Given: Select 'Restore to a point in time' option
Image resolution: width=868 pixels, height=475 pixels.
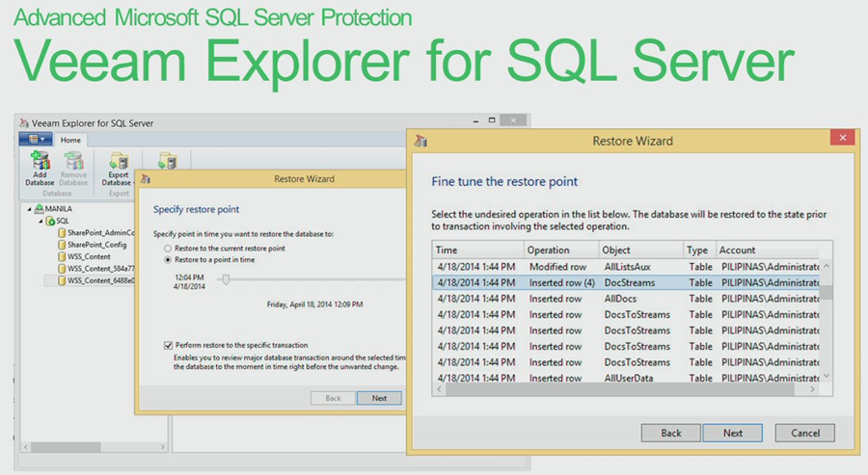Looking at the screenshot, I should [x=209, y=259].
